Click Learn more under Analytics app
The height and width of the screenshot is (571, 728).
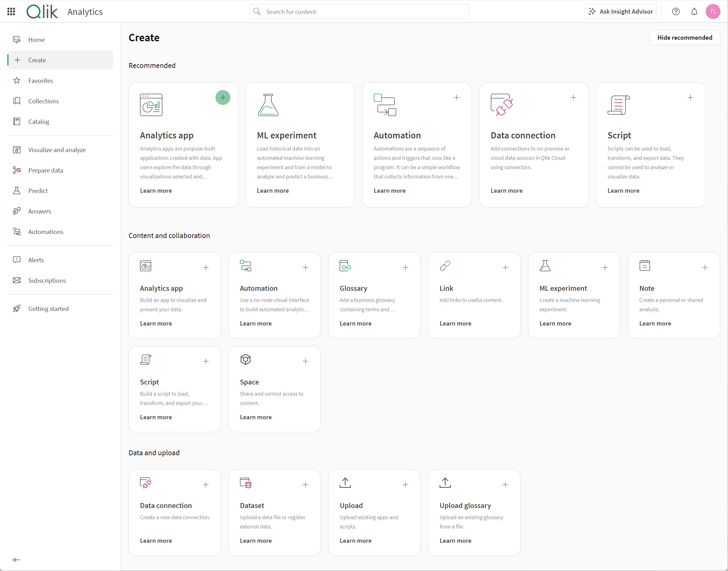pyautogui.click(x=156, y=190)
